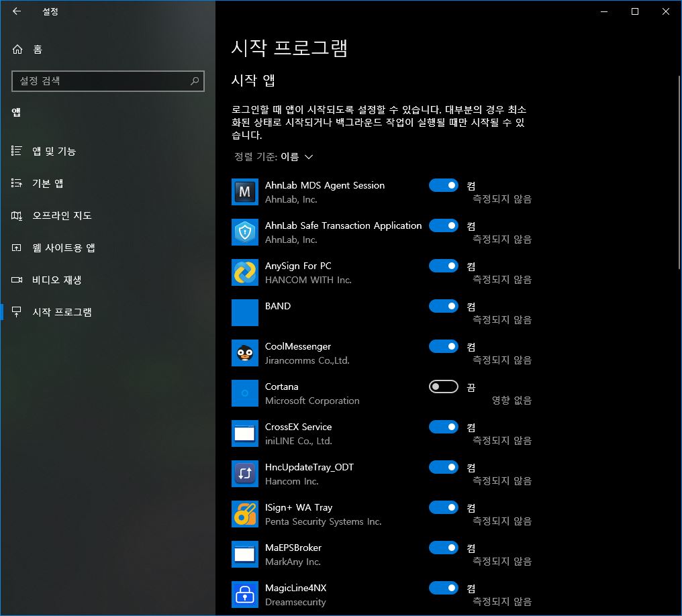Disable HncUpdateTray_ODT startup
The height and width of the screenshot is (616, 682).
pos(444,467)
